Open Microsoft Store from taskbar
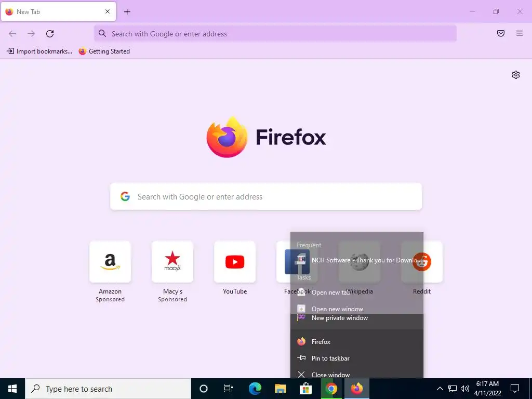Image resolution: width=532 pixels, height=399 pixels. tap(305, 389)
